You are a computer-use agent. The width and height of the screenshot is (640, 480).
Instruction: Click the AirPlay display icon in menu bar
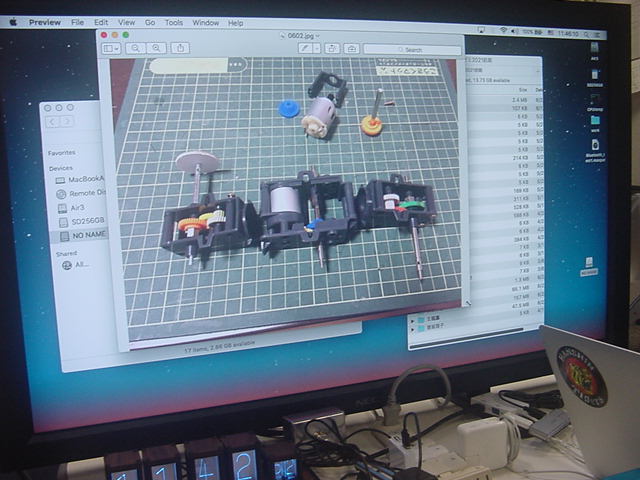pyautogui.click(x=481, y=30)
